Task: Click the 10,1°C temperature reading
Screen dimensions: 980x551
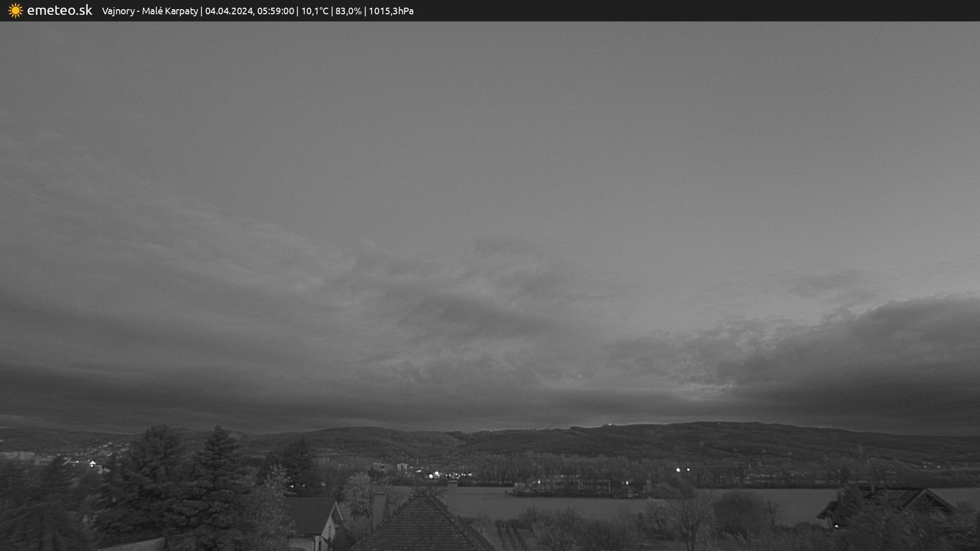Action: (x=314, y=11)
